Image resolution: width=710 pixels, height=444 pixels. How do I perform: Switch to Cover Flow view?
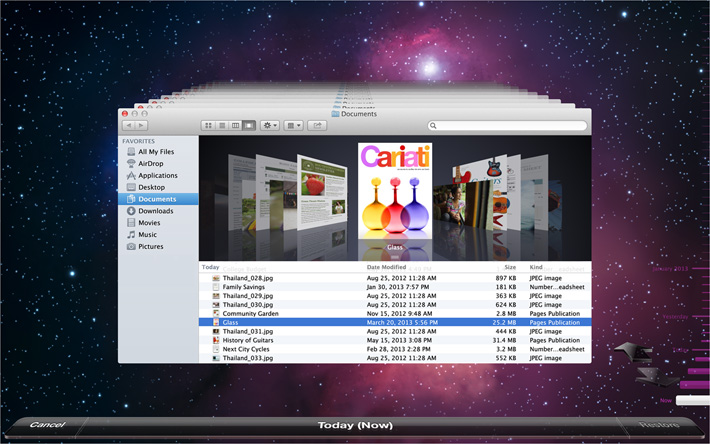tap(249, 125)
